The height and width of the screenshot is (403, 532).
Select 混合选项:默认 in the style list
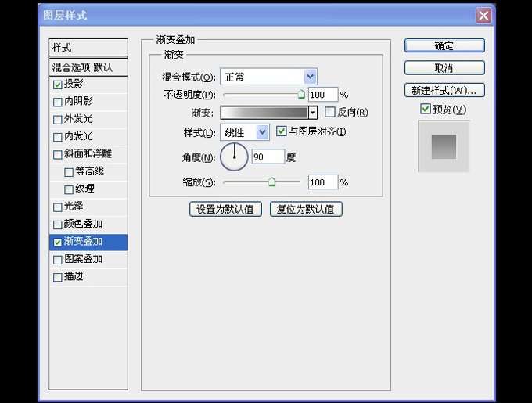coord(88,67)
